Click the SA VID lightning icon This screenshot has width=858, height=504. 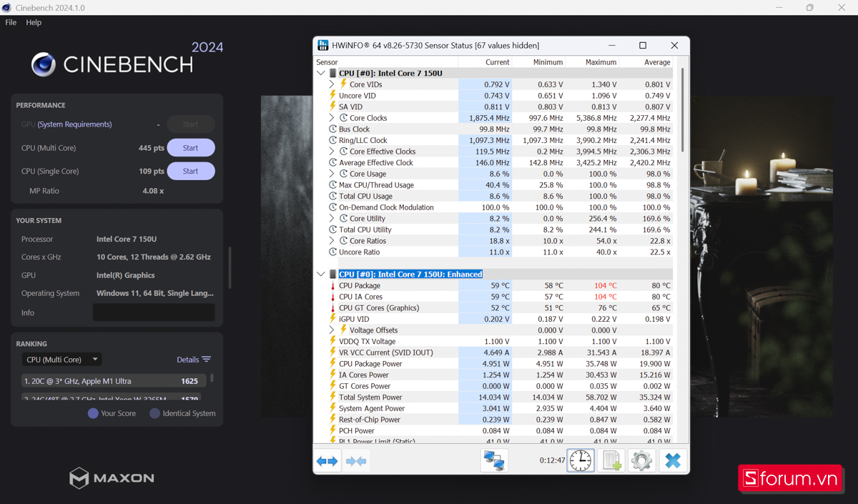coord(332,107)
